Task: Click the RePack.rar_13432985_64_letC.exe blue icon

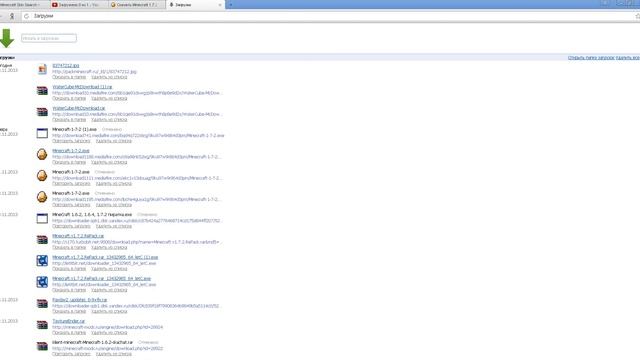Action: click(x=42, y=282)
